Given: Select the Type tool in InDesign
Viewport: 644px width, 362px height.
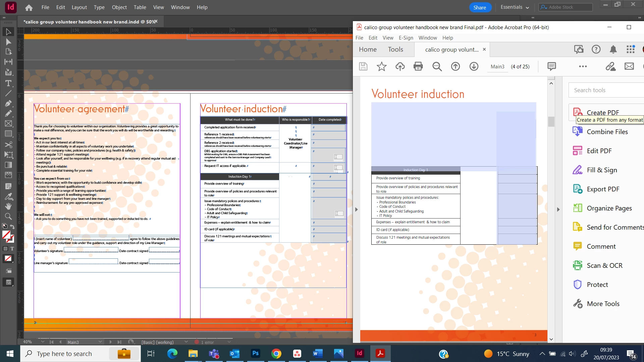Looking at the screenshot, I should point(8,83).
